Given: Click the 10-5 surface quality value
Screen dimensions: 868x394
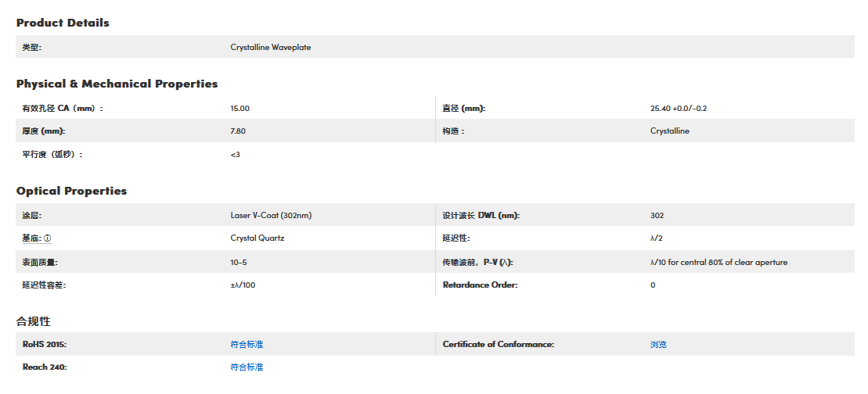Looking at the screenshot, I should click(x=239, y=263).
